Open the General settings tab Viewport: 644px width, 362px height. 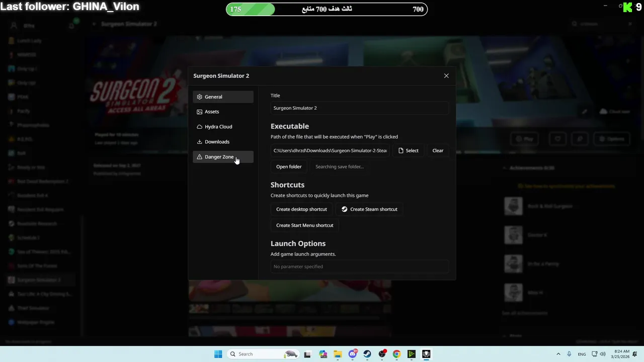pos(223,97)
